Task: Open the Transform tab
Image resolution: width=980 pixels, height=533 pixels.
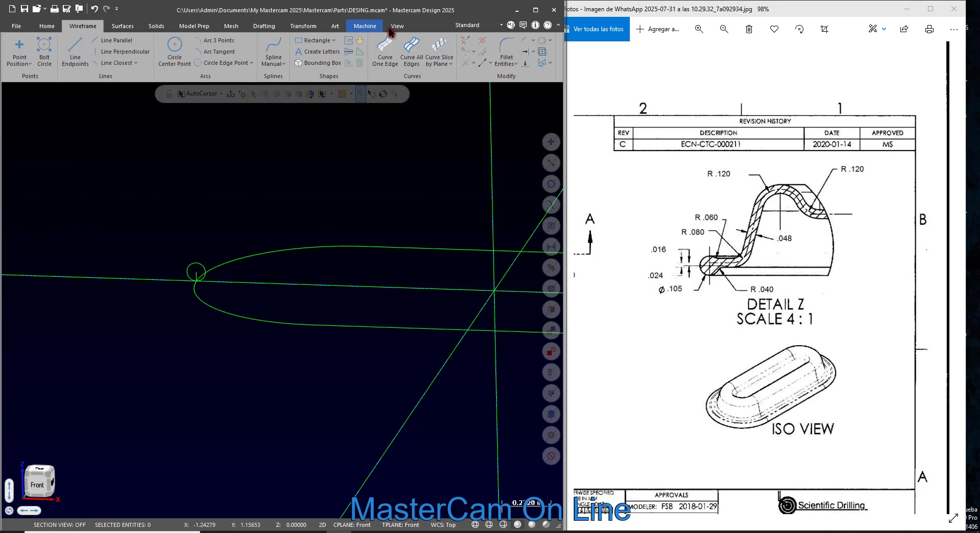Action: tap(303, 26)
